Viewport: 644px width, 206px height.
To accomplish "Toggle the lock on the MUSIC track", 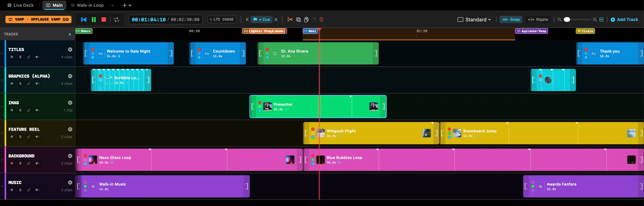I will [x=29, y=190].
